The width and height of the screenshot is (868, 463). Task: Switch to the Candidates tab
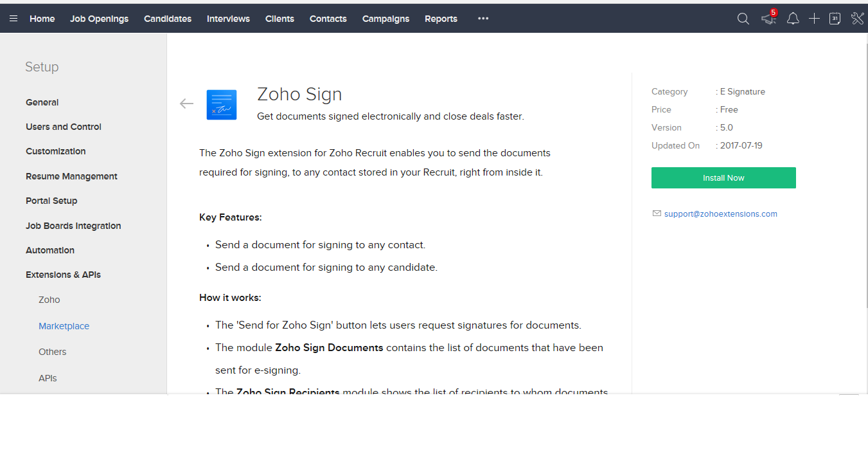[168, 19]
